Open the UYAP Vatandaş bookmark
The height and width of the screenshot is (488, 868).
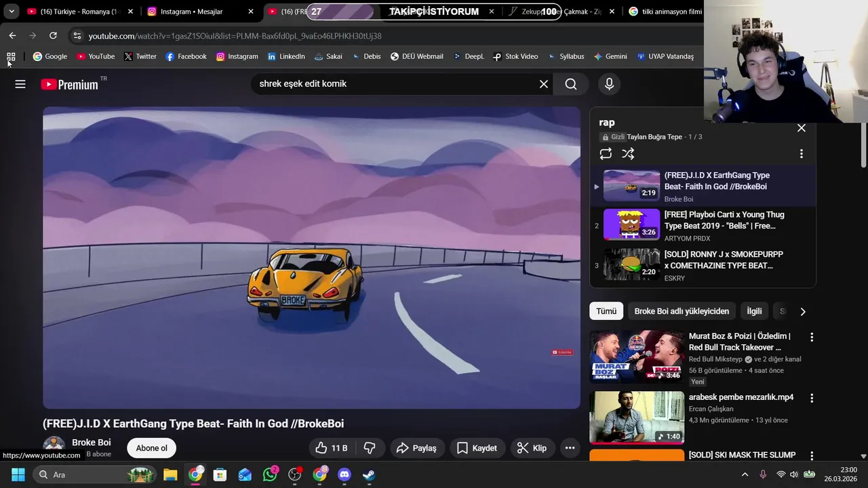coord(665,56)
